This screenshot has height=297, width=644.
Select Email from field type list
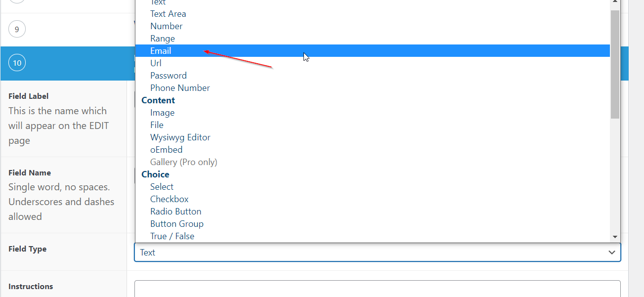point(161,51)
